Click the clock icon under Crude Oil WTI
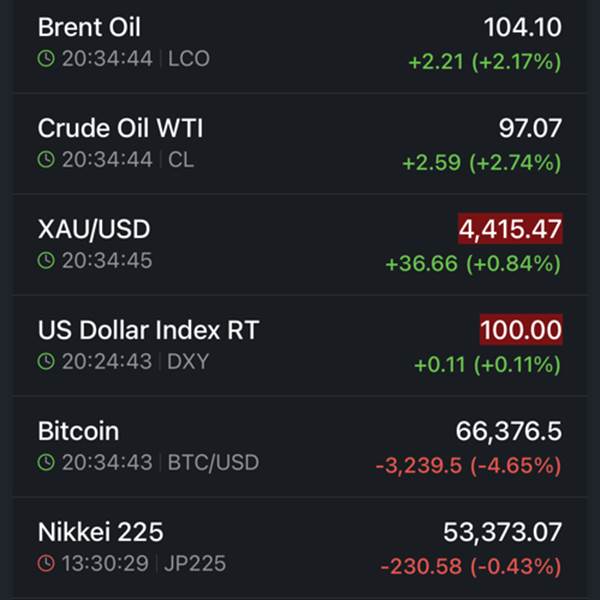Image resolution: width=600 pixels, height=600 pixels. coord(46,160)
